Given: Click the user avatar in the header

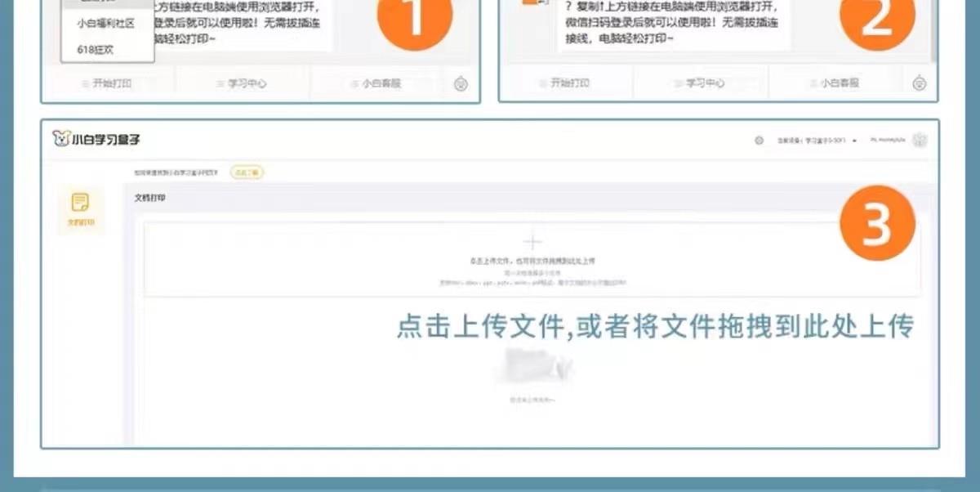Looking at the screenshot, I should (920, 141).
